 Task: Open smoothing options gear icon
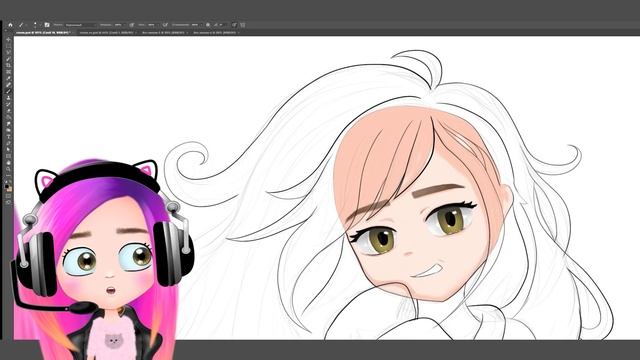208,25
